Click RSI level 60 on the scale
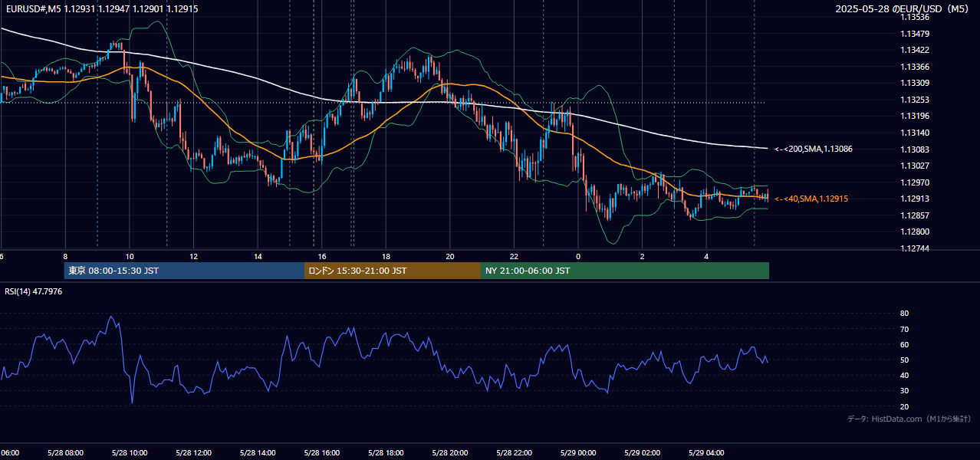This screenshot has width=980, height=460. (904, 344)
